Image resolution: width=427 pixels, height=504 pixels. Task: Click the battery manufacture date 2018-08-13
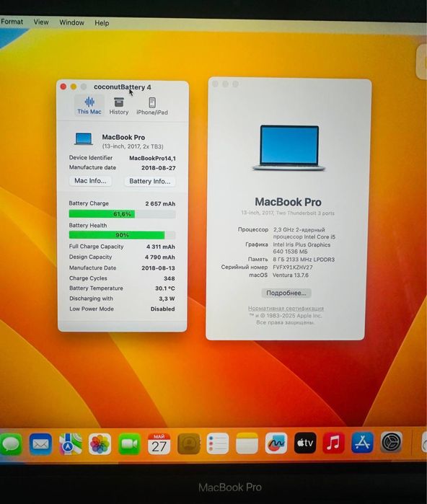pos(158,268)
